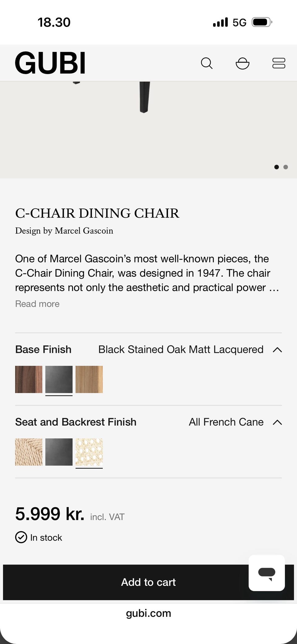The image size is (297, 644).
Task: Open the shopping basket icon
Action: point(243,63)
